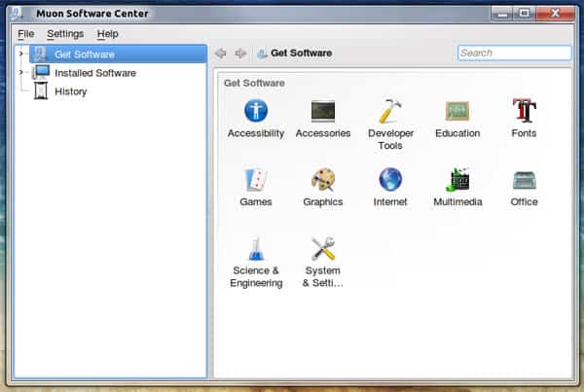Open the Multimedia clapperboard icon
This screenshot has height=392, width=584.
coord(457,179)
